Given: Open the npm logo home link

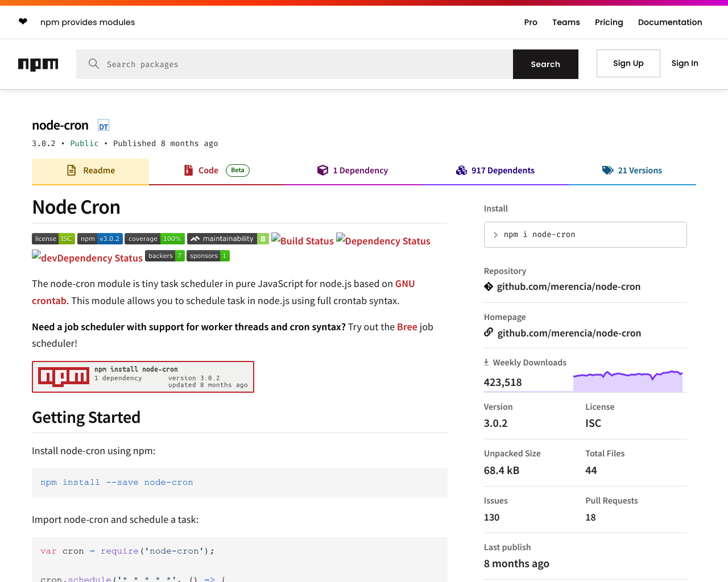Looking at the screenshot, I should click(38, 64).
